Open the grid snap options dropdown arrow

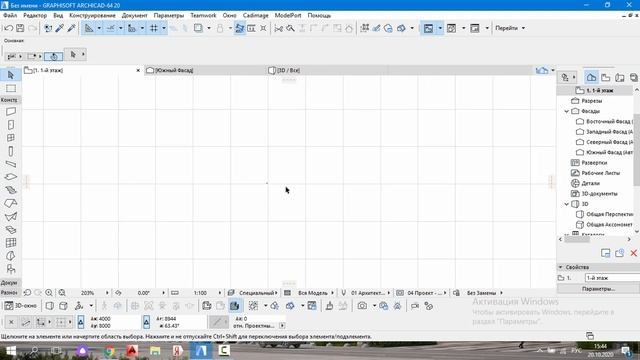(x=164, y=28)
